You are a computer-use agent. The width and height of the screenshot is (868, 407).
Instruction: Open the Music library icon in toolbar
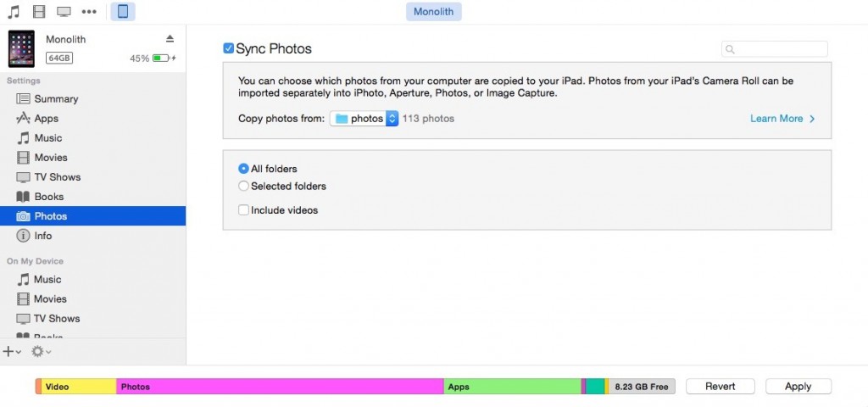pos(14,12)
